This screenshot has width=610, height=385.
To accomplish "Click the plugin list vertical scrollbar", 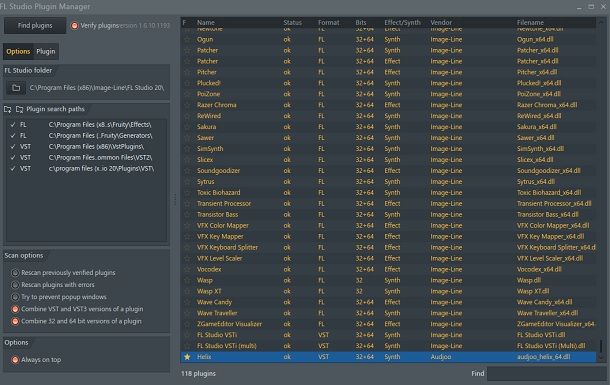I will tap(601, 346).
